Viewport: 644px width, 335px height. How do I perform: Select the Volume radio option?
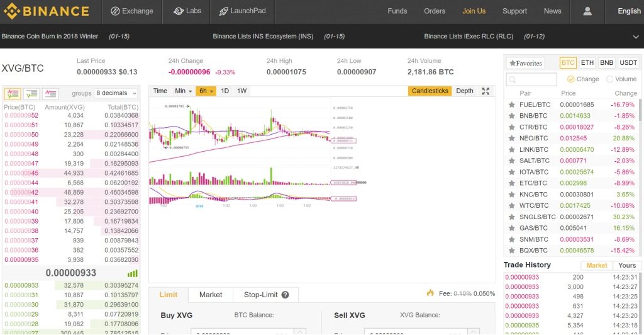[x=609, y=79]
